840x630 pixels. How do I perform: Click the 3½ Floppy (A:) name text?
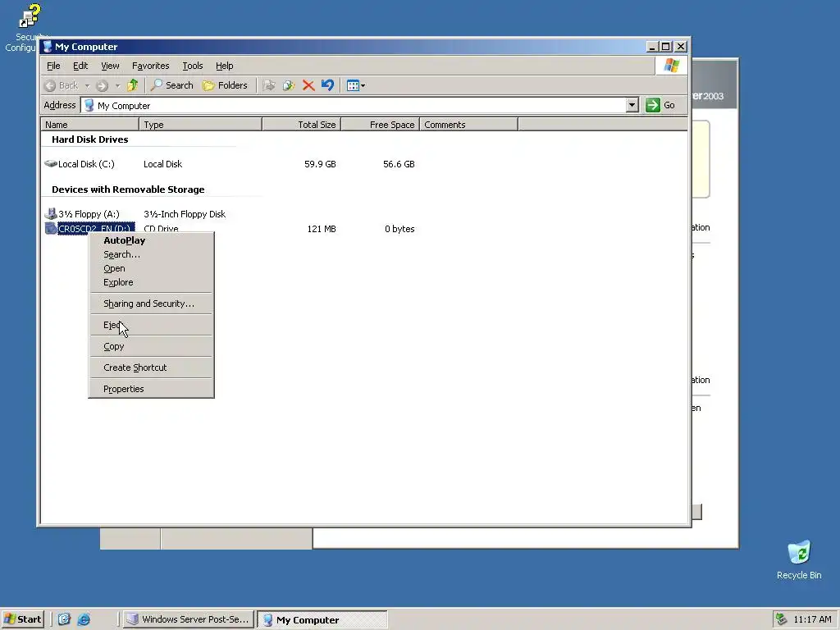tap(89, 214)
